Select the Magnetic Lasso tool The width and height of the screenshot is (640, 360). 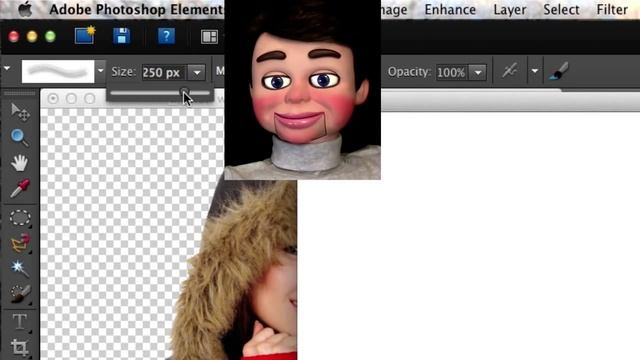pyautogui.click(x=20, y=243)
